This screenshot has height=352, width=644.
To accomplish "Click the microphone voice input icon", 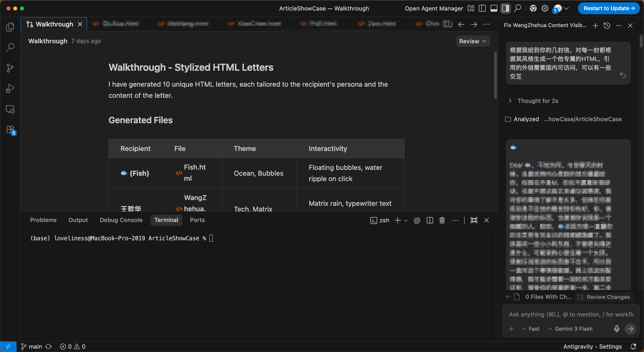I will (617, 329).
